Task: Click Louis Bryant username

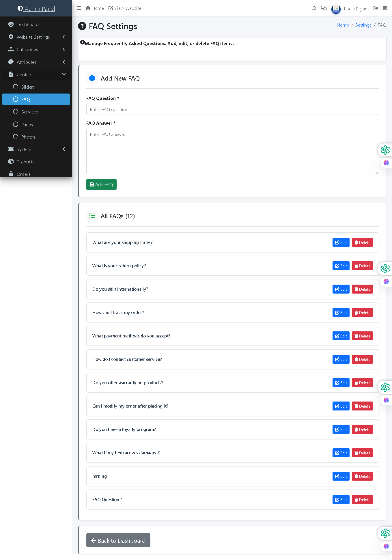Action: [x=356, y=9]
